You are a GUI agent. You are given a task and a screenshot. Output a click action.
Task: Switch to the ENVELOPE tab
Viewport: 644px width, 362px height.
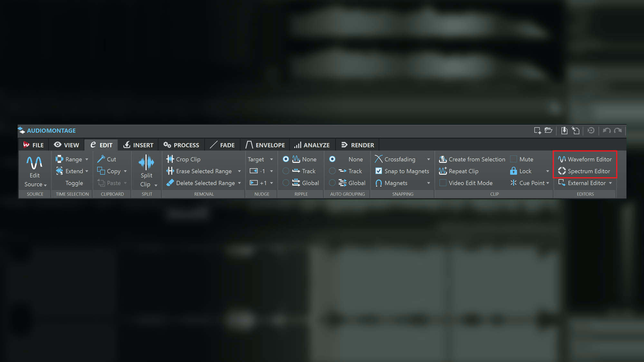click(x=265, y=145)
